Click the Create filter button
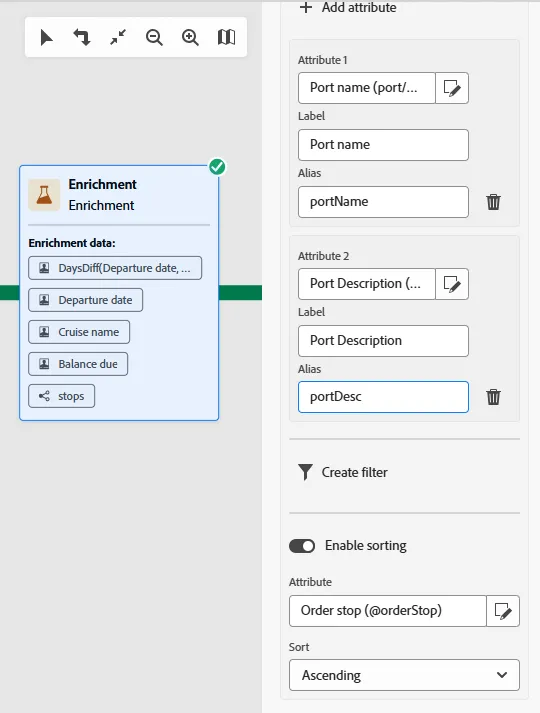 click(x=343, y=472)
